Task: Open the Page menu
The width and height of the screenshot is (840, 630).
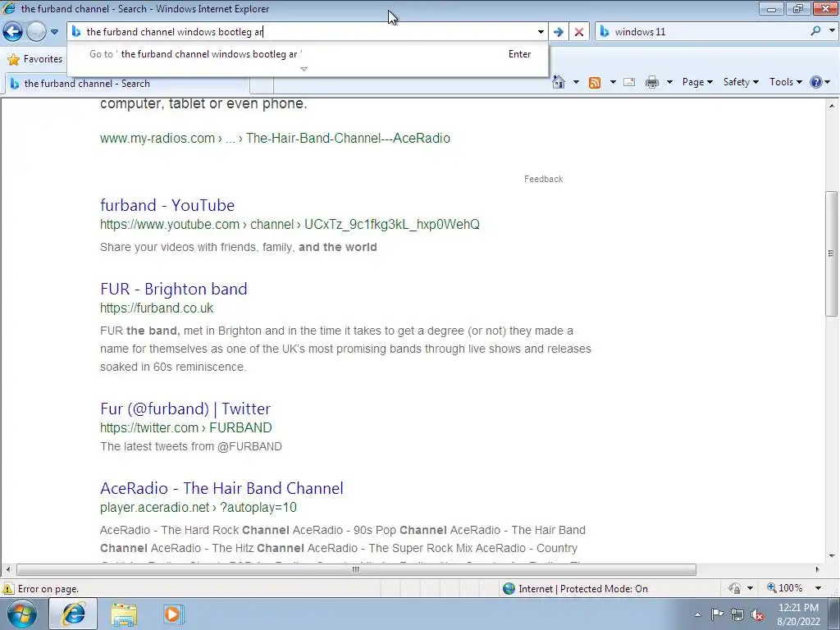Action: 697,82
